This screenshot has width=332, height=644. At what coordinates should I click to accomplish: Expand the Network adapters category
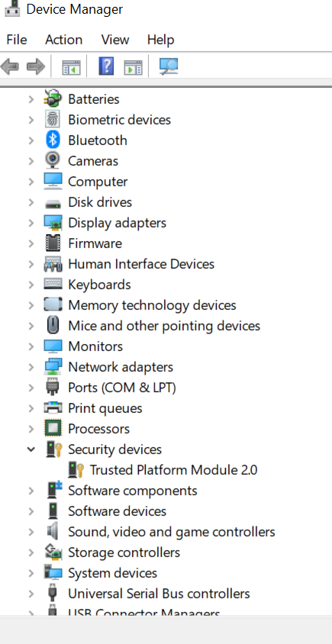(31, 367)
